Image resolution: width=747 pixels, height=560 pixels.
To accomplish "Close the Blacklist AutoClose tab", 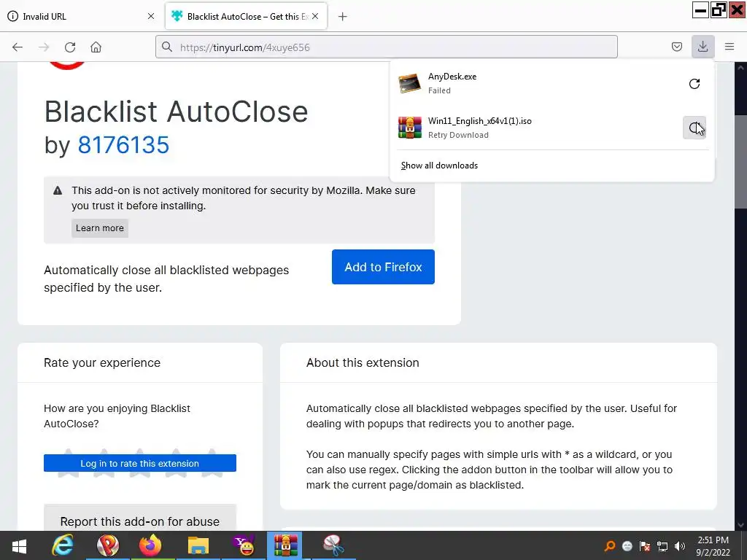I will (x=315, y=16).
